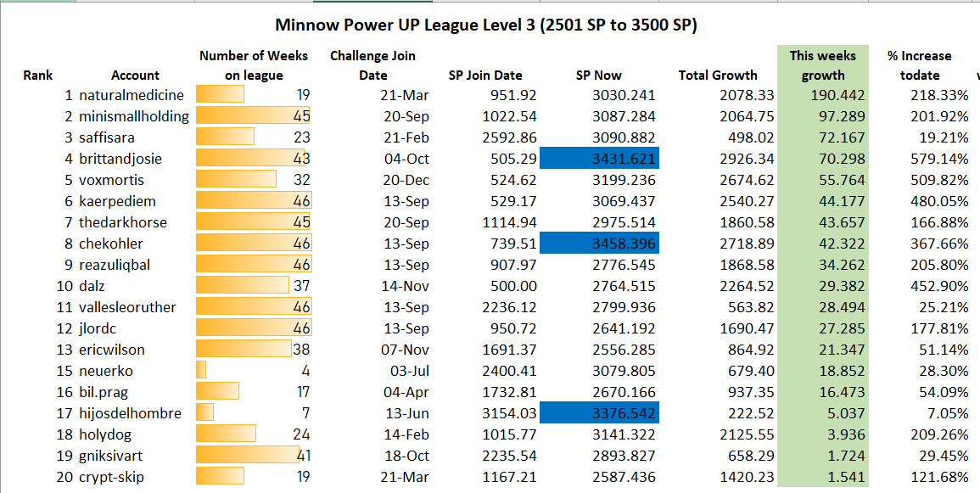This screenshot has height=493, width=980.
Task: Select the join date '20-Dec' for voxmortis
Action: tap(406, 180)
